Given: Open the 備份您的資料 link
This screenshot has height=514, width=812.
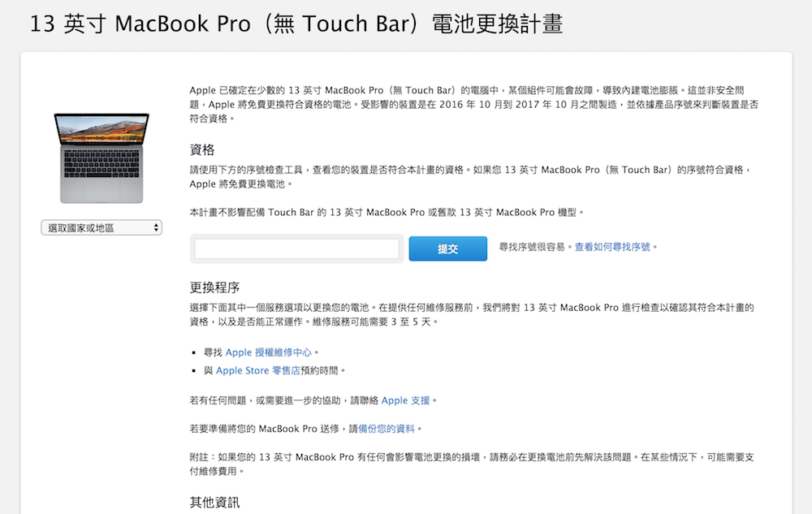Looking at the screenshot, I should coord(387,429).
